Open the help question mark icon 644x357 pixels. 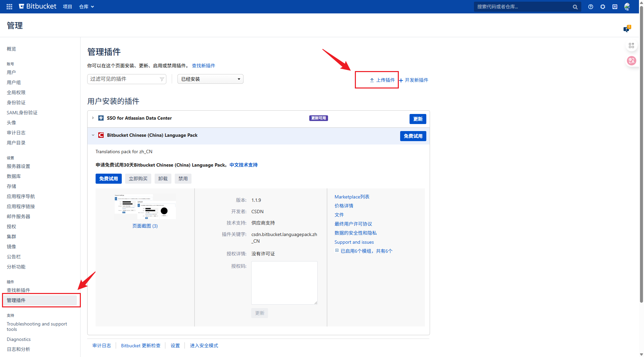point(590,7)
